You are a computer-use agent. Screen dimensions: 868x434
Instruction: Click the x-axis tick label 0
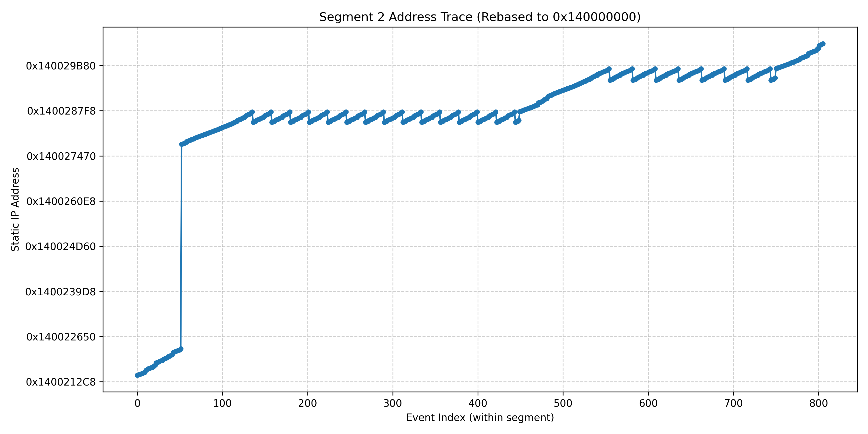(137, 403)
